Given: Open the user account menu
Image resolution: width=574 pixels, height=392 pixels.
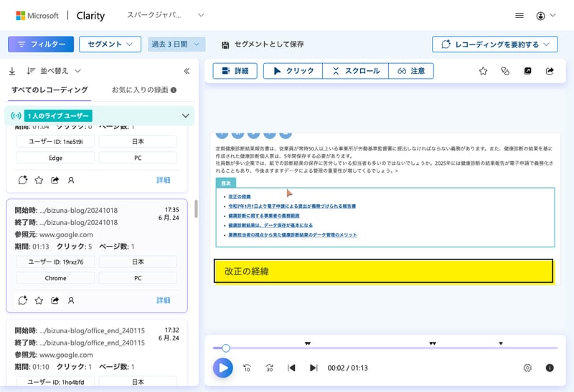Looking at the screenshot, I should pyautogui.click(x=546, y=15).
